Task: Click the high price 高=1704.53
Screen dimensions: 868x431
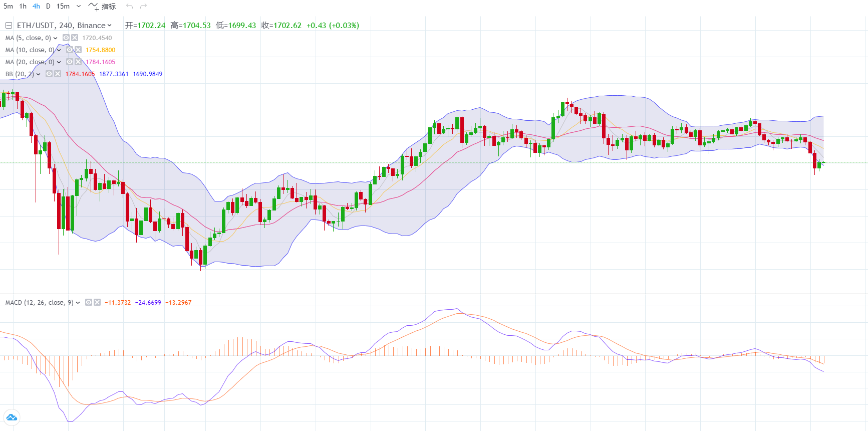Action: click(x=190, y=25)
